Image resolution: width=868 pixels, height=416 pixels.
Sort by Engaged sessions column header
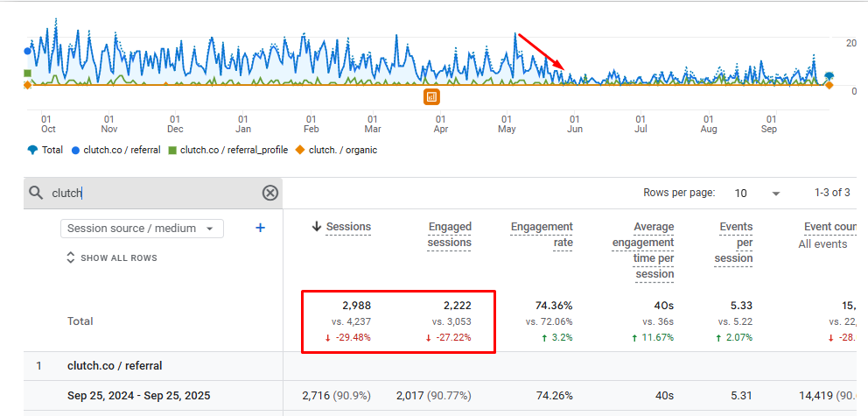tap(450, 235)
